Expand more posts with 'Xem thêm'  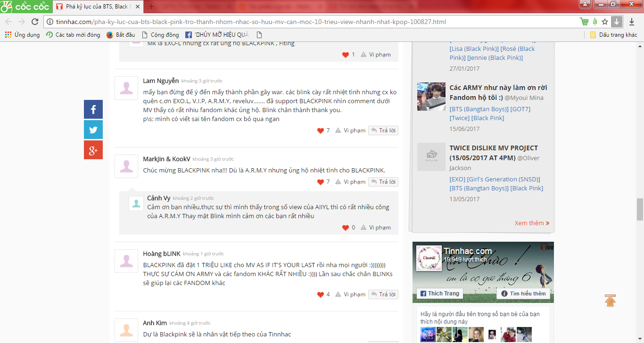pos(532,223)
